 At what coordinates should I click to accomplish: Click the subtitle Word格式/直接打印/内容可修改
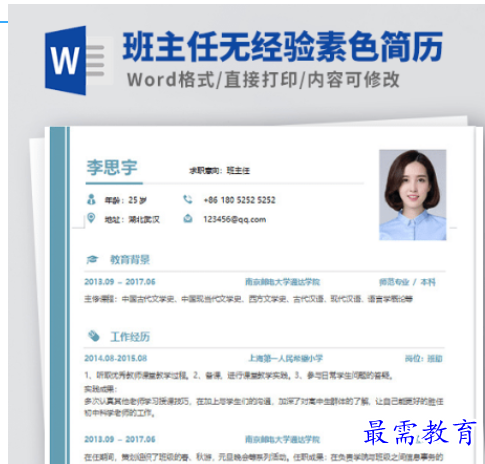pos(263,80)
